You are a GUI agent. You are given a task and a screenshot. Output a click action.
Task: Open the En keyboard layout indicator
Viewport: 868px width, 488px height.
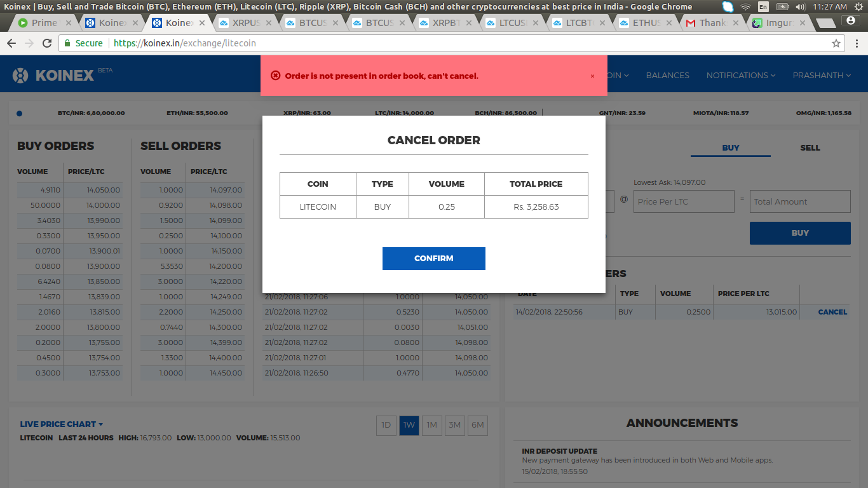pyautogui.click(x=763, y=6)
